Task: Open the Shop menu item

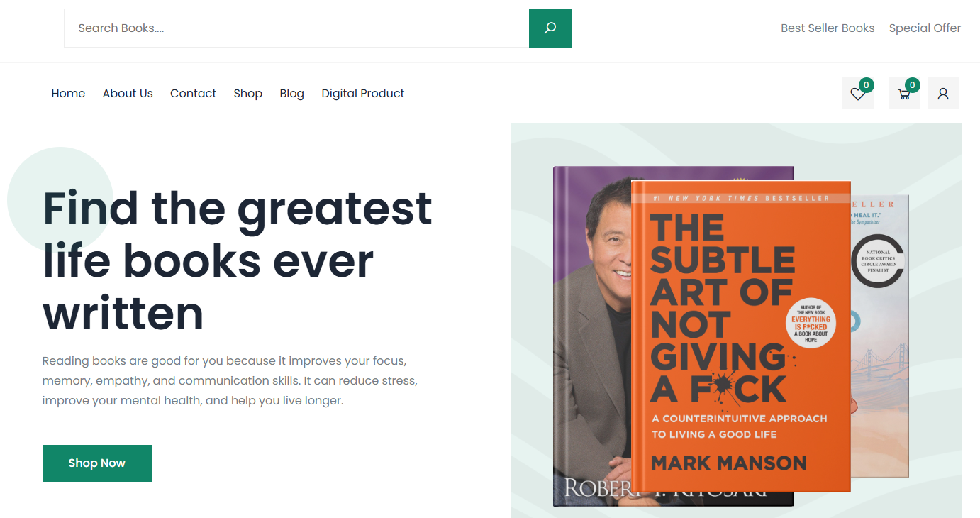Action: 247,94
